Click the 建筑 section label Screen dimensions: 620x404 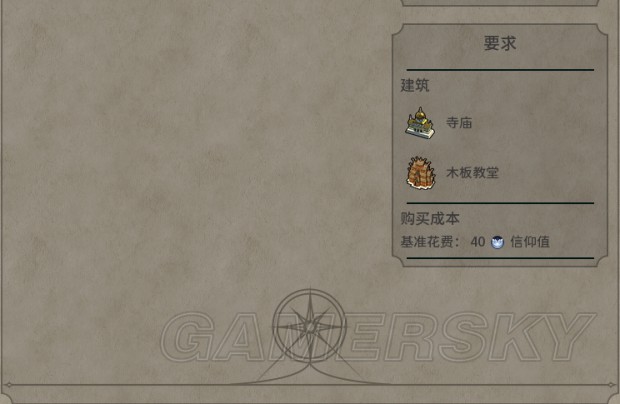(x=415, y=85)
